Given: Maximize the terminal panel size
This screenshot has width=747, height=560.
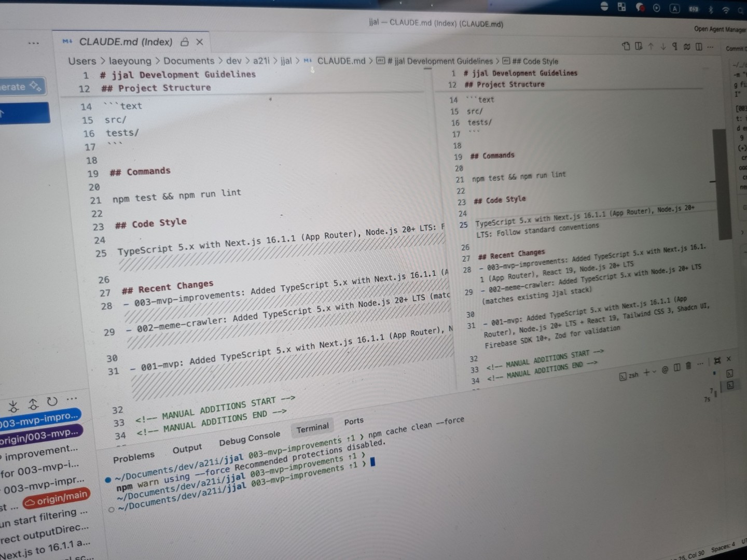Looking at the screenshot, I should click(x=717, y=360).
